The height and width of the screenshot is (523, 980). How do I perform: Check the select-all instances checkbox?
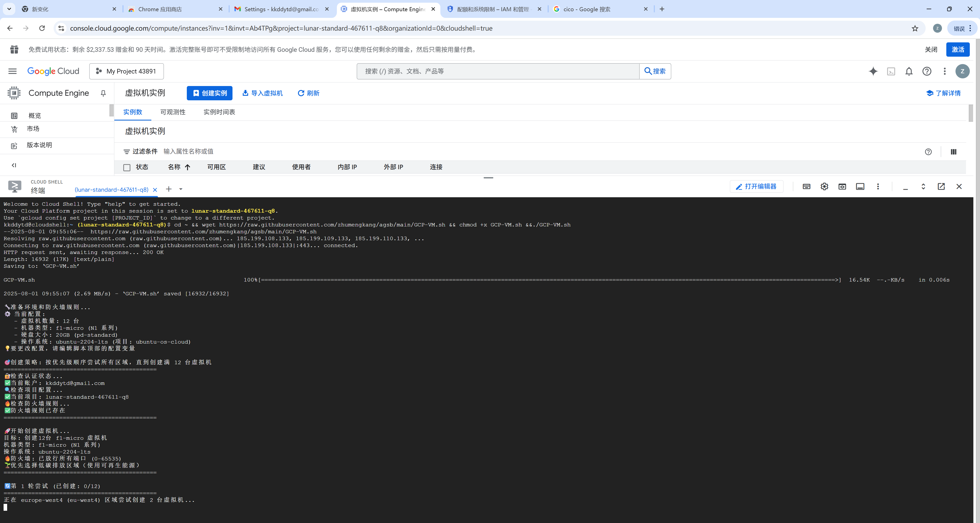point(127,167)
